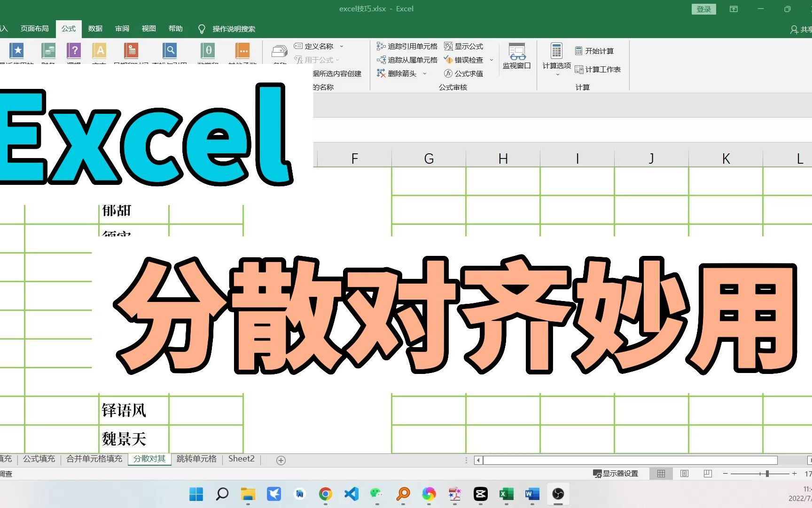This screenshot has height=508, width=812.
Task: Open the Date & Time functions icon
Action: click(131, 50)
